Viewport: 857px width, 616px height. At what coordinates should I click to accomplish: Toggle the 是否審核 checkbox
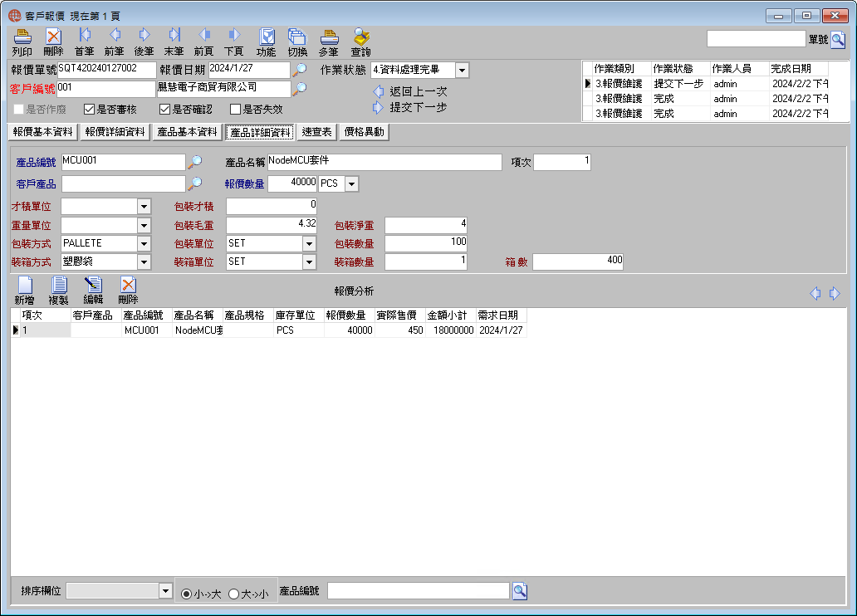89,110
